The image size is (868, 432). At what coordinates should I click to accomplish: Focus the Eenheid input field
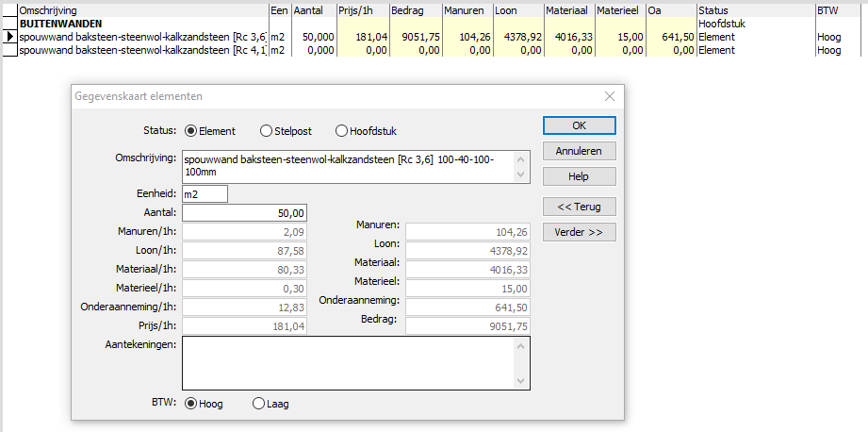click(205, 194)
